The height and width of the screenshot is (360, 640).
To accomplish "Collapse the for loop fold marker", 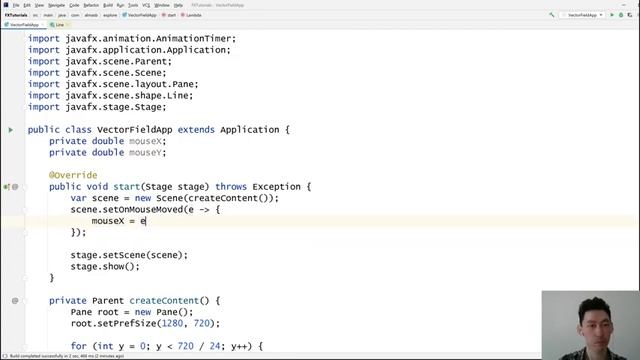I will point(24,347).
